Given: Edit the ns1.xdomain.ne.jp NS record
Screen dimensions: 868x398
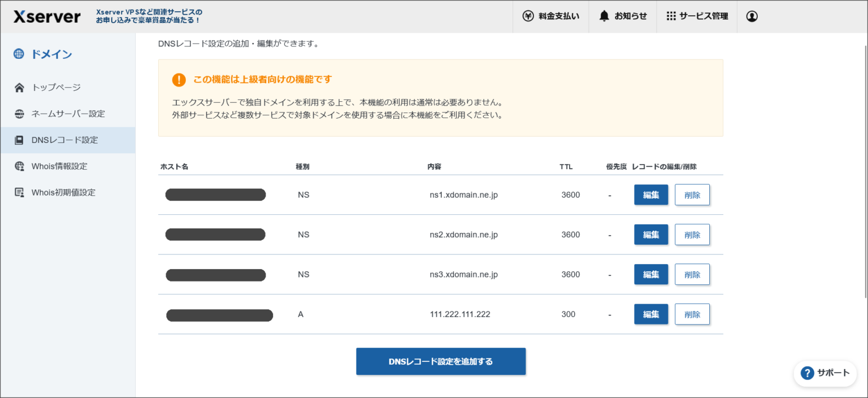Looking at the screenshot, I should point(650,194).
